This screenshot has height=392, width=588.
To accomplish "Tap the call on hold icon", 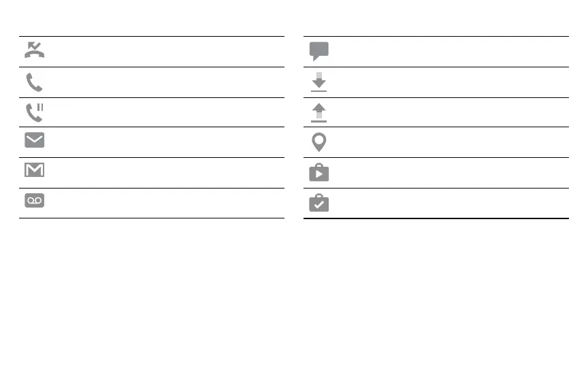I will pyautogui.click(x=34, y=112).
